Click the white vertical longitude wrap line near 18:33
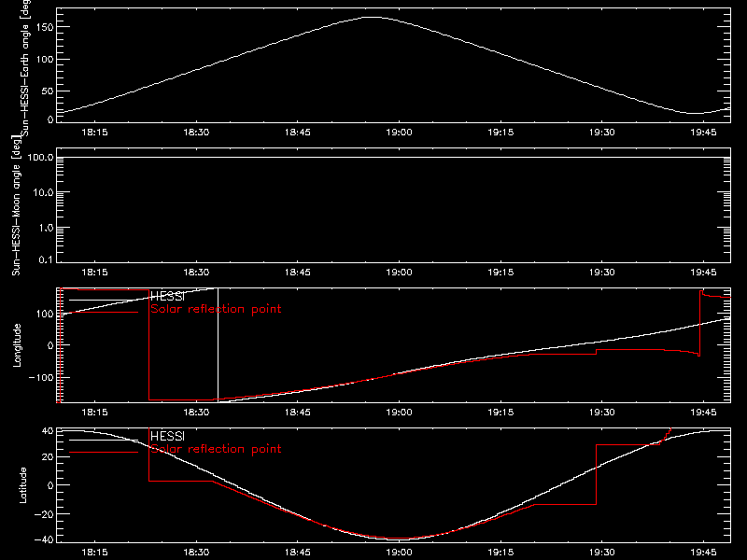This screenshot has height=560, width=747. coord(218,344)
